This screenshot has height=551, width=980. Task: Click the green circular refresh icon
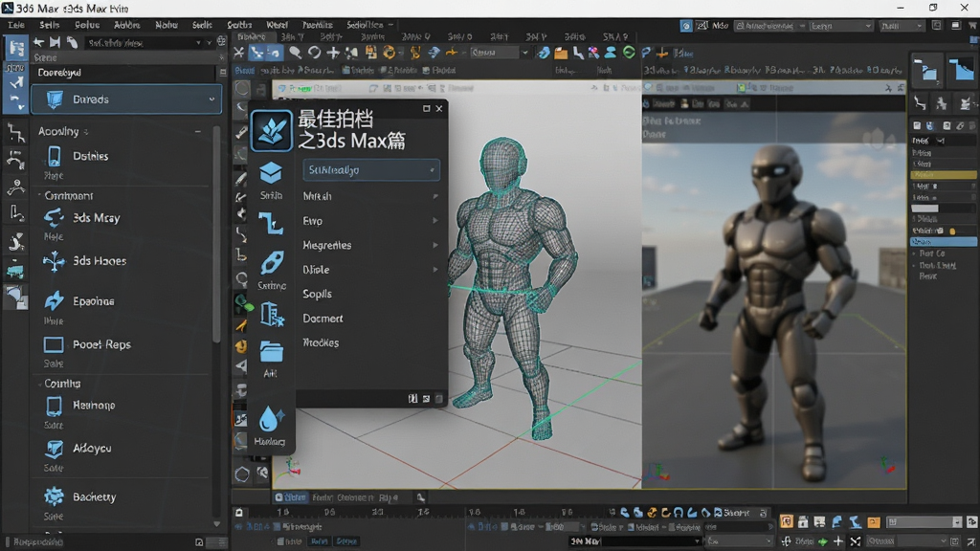tap(629, 53)
